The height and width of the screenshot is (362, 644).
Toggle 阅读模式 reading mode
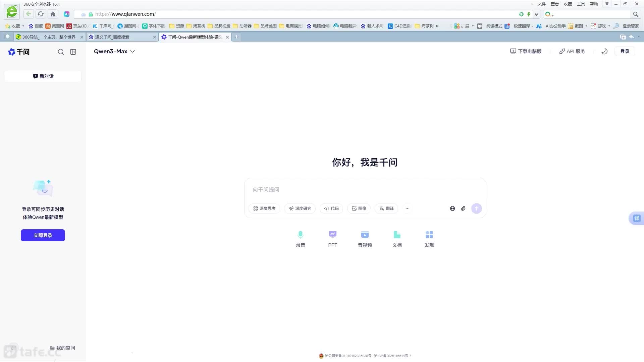tap(490, 26)
